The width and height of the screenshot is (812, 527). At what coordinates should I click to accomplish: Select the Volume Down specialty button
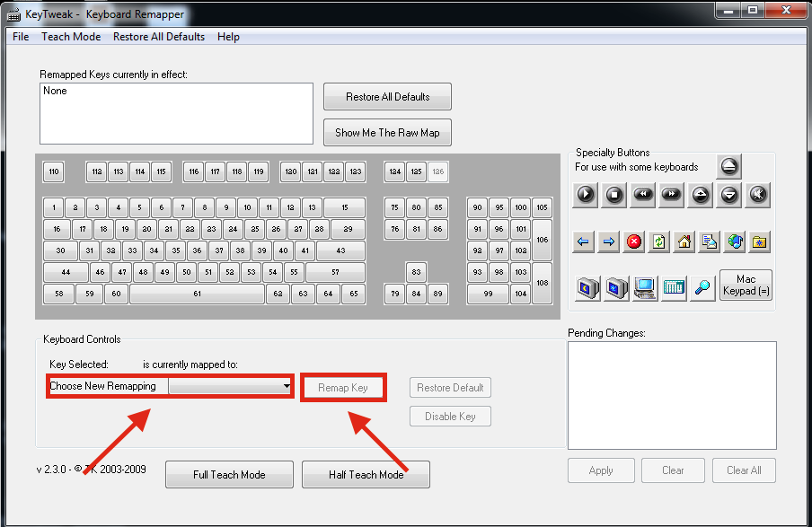(729, 195)
